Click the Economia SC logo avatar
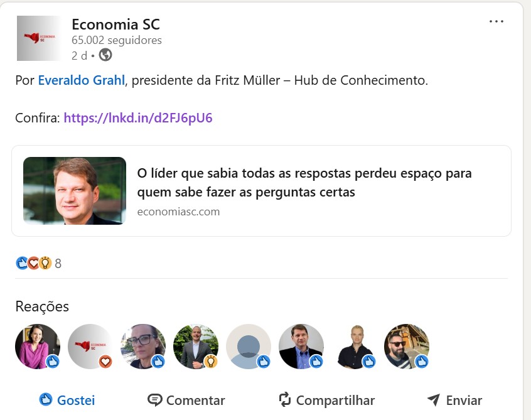 click(39, 38)
